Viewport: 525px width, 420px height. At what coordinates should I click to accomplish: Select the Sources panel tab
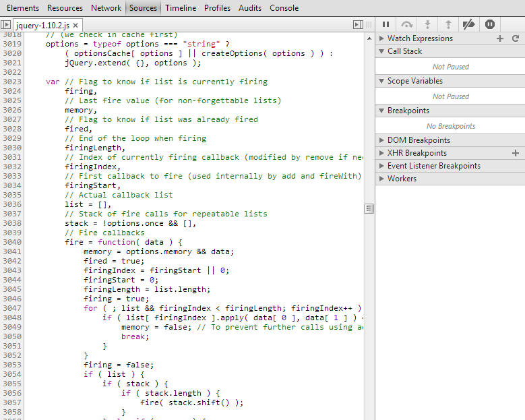pyautogui.click(x=143, y=8)
